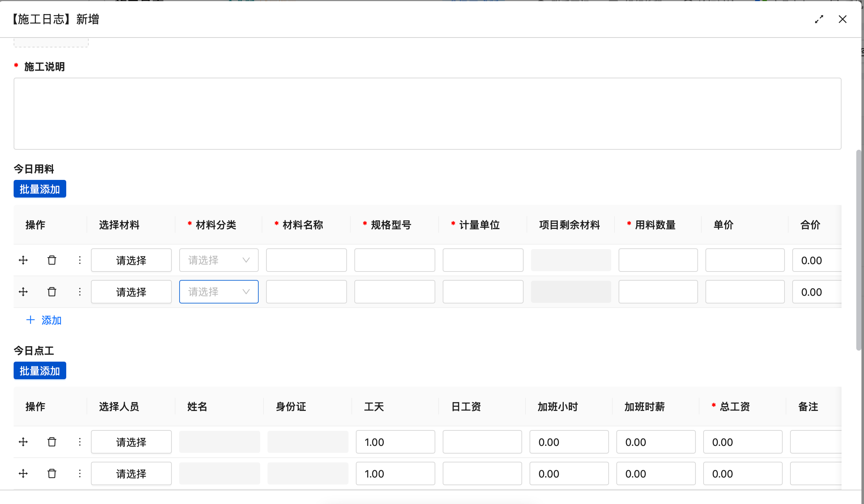Expand the dialog to fullscreen
This screenshot has height=504, width=864.
(x=819, y=19)
